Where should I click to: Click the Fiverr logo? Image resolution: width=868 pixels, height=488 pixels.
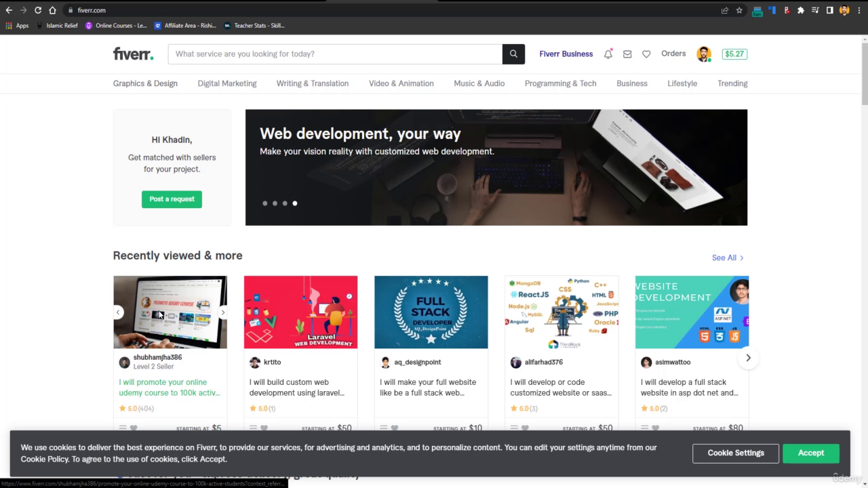(134, 54)
